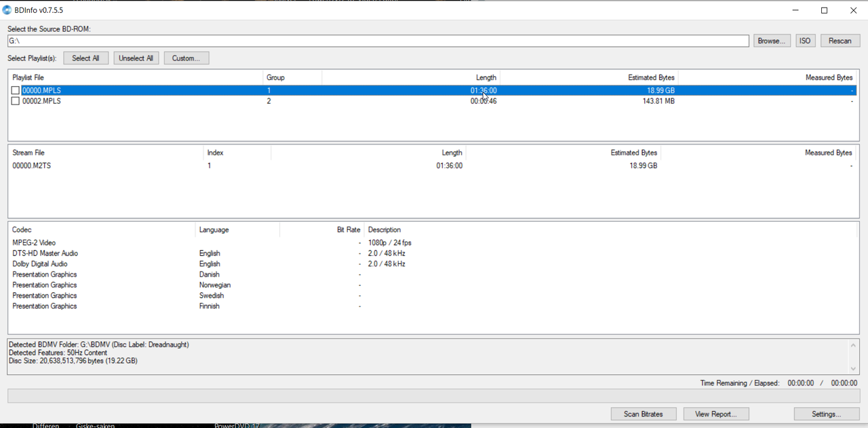
Task: Click the ISO button
Action: tap(805, 41)
